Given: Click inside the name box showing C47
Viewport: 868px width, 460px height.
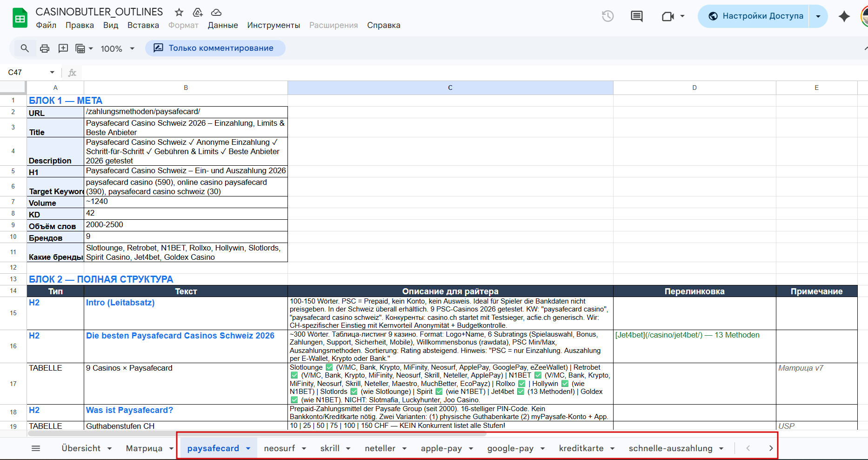Looking at the screenshot, I should [x=27, y=73].
